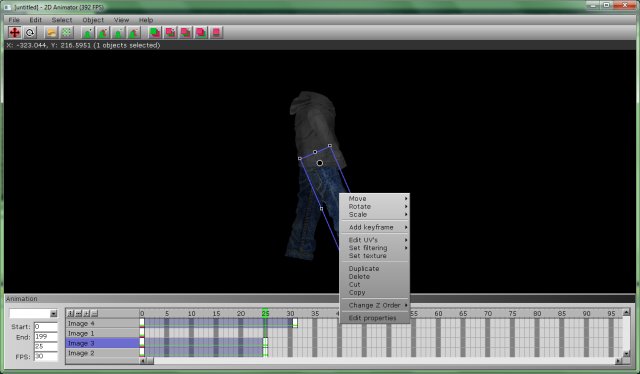Click the fourth green-and-red figure icon
This screenshot has width=640, height=374.
coord(133,32)
